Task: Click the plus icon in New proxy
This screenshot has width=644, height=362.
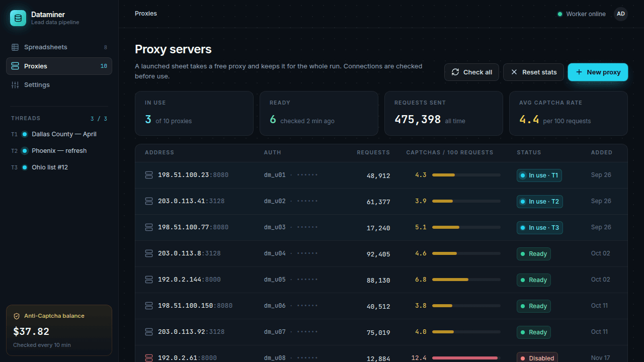Action: tap(579, 72)
